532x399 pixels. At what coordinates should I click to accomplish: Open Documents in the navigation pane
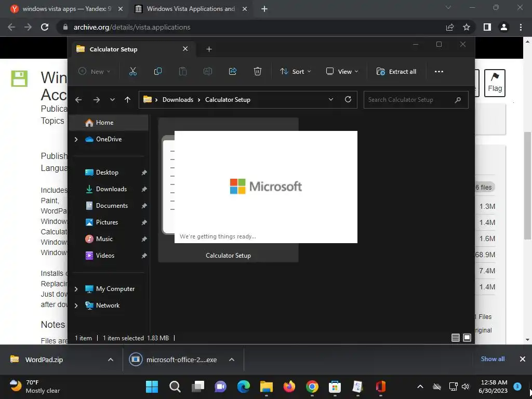(x=112, y=206)
